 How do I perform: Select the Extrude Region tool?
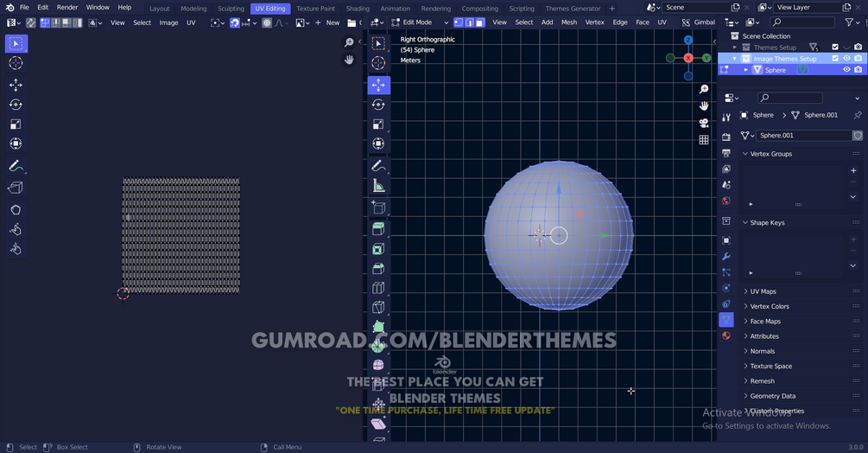[x=378, y=229]
